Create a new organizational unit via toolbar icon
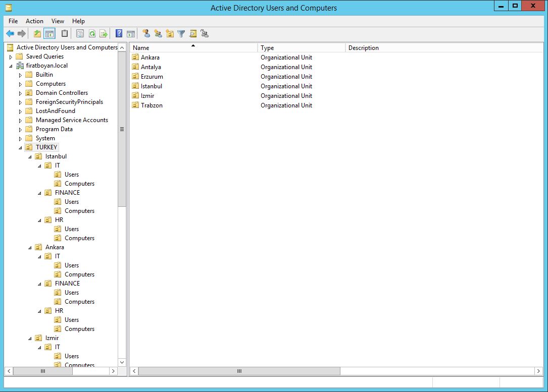548x392 pixels. pyautogui.click(x=170, y=33)
